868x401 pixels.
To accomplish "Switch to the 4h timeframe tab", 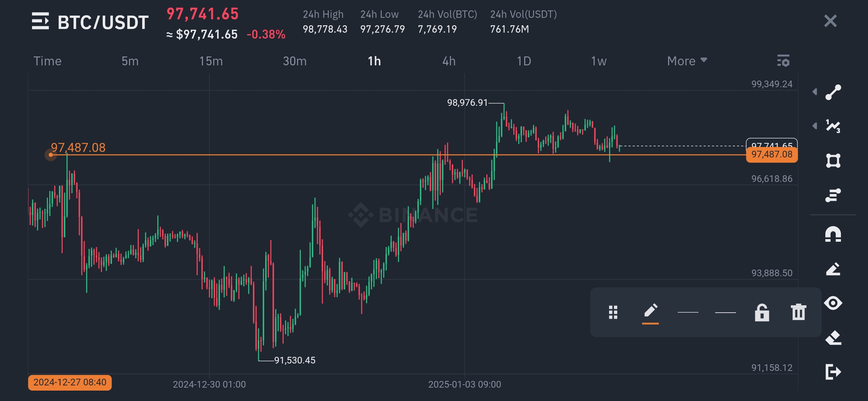I will click(x=449, y=61).
